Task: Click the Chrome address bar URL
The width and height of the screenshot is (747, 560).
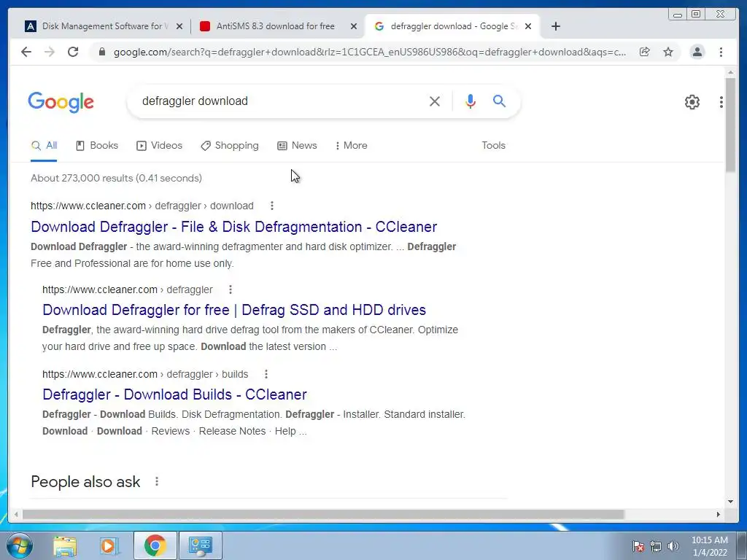Action: [x=370, y=52]
